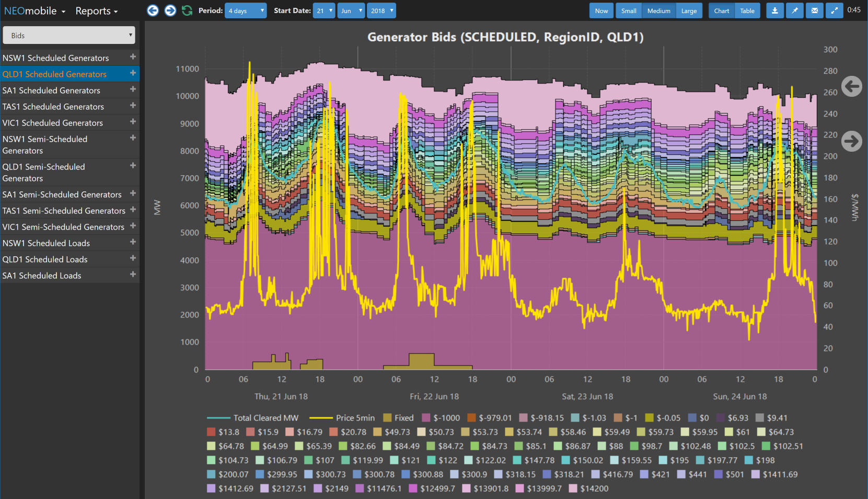Expand chart to fullscreen

835,10
